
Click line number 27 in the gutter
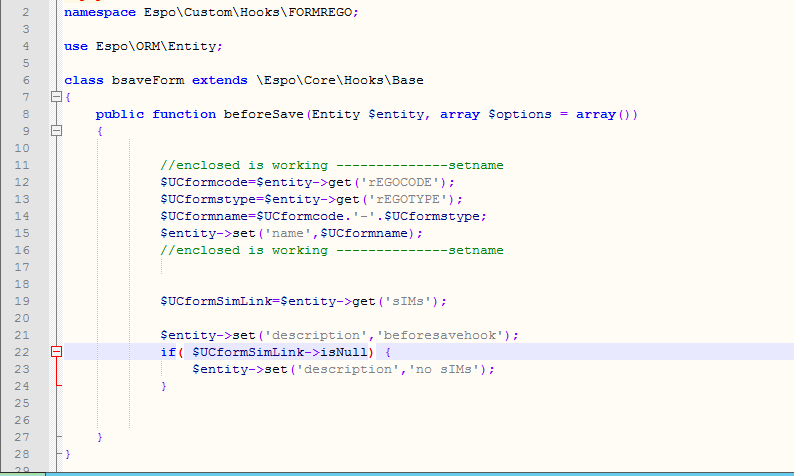[x=22, y=437]
